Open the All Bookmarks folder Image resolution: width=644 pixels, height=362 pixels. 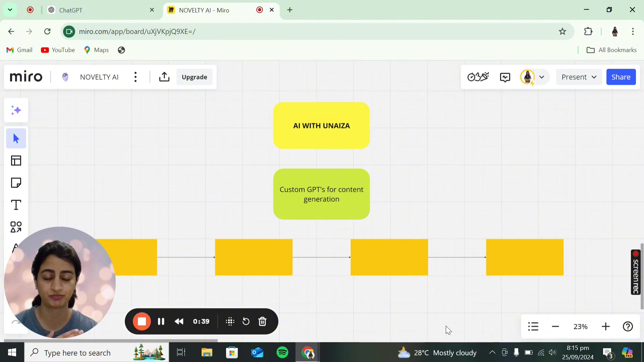coord(611,50)
